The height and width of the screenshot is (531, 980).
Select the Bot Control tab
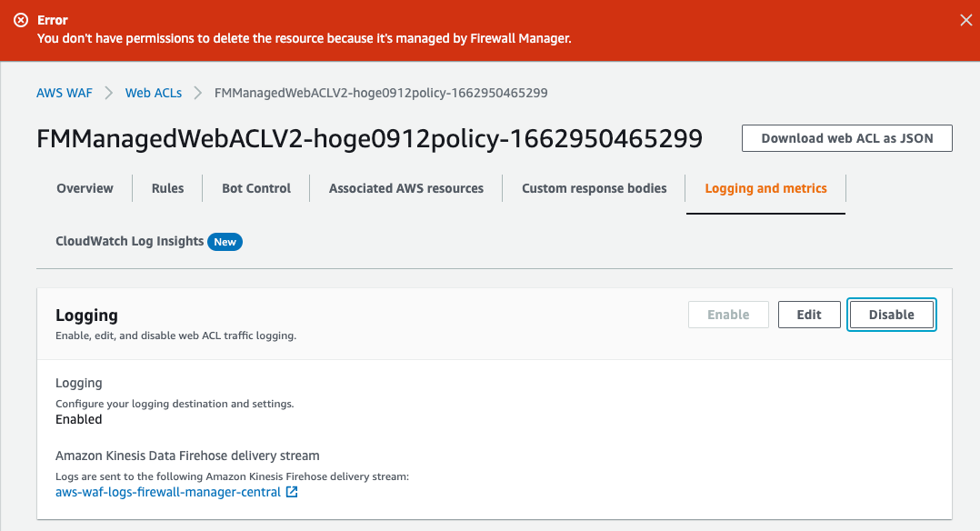(256, 188)
